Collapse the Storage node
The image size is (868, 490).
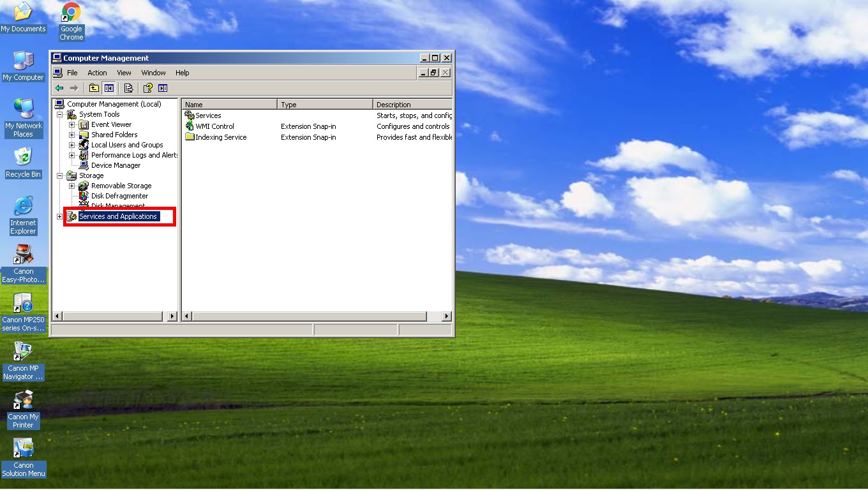(x=60, y=175)
